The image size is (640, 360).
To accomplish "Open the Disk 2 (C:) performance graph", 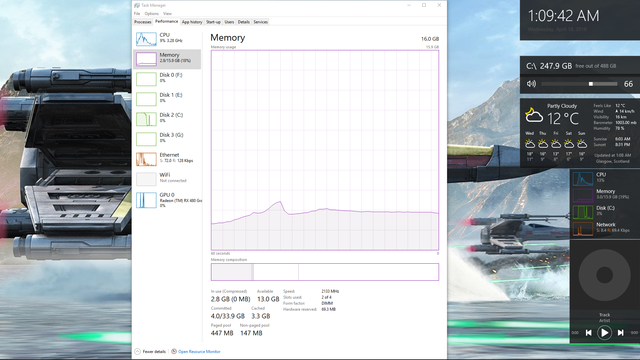I will [167, 119].
